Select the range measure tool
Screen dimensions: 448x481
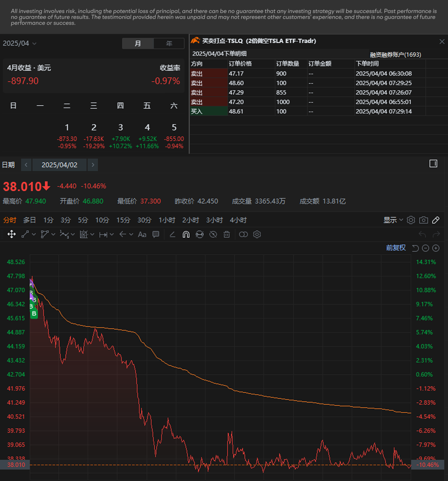[x=103, y=234]
